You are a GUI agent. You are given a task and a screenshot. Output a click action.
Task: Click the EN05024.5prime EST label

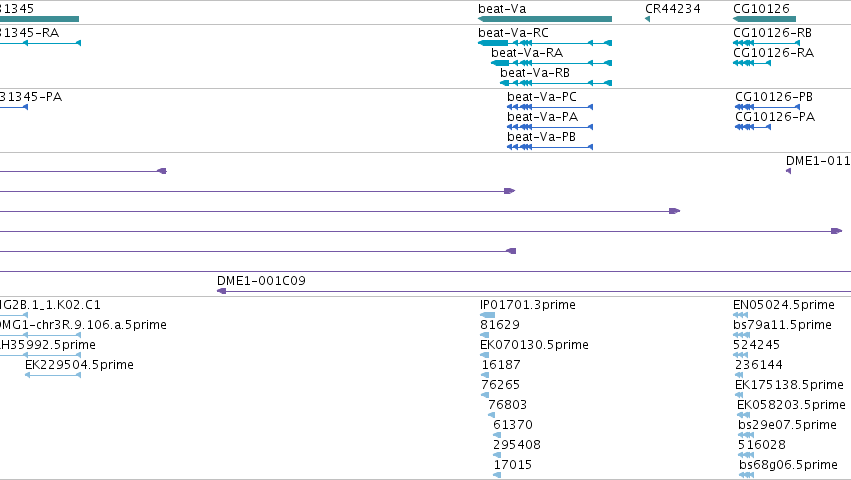[x=784, y=305]
